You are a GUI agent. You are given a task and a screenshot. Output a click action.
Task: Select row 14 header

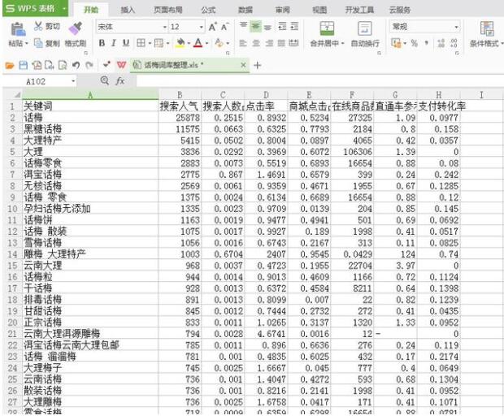pos(12,254)
